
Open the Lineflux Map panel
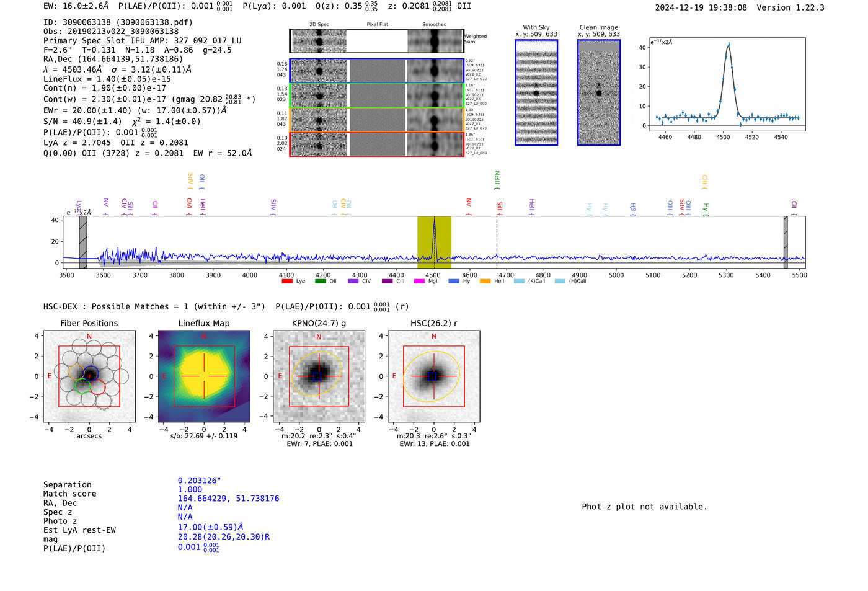(204, 376)
